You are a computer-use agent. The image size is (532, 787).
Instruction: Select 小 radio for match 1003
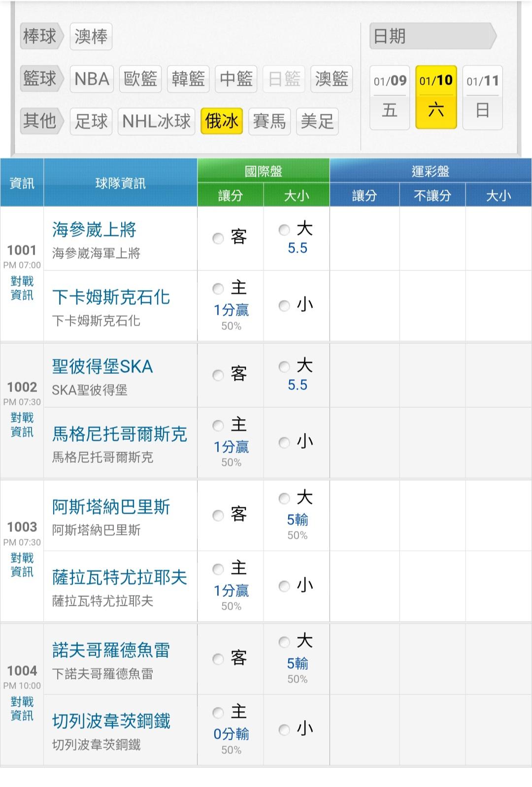tap(284, 586)
